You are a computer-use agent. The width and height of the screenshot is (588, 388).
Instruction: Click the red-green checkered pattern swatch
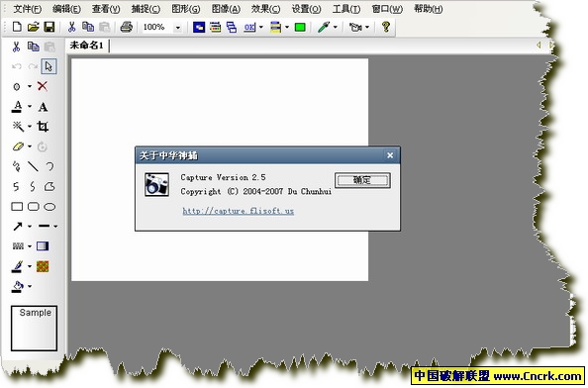pos(43,266)
